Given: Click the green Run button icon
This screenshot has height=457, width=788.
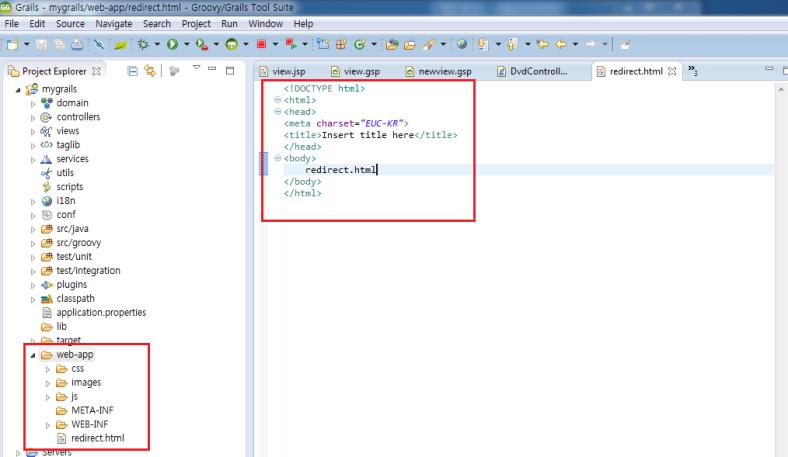Looking at the screenshot, I should coord(172,45).
